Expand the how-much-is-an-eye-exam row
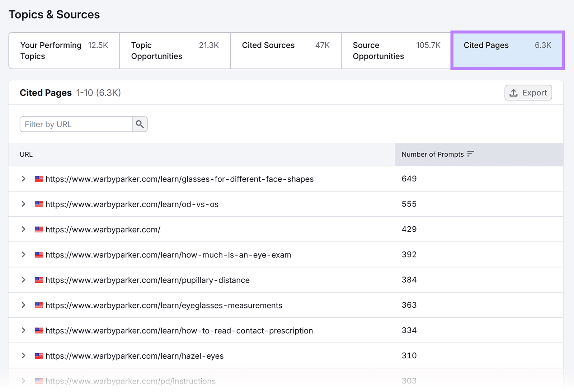This screenshot has height=392, width=574. [x=24, y=254]
